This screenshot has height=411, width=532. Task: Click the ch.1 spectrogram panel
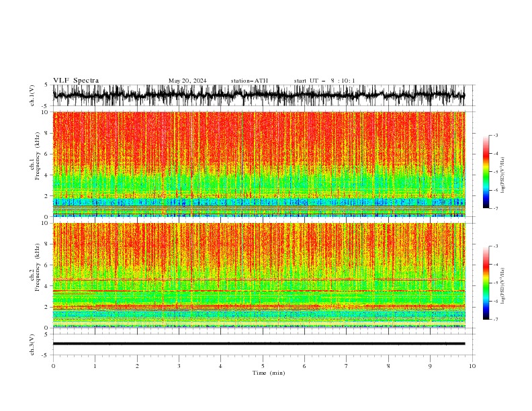tap(259, 164)
